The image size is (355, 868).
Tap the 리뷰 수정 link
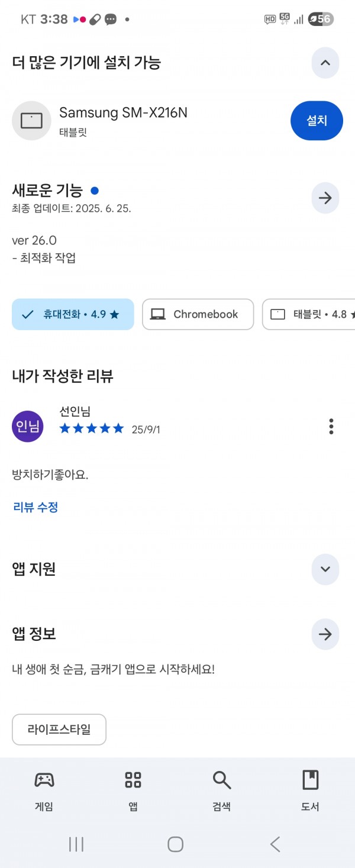(x=35, y=507)
